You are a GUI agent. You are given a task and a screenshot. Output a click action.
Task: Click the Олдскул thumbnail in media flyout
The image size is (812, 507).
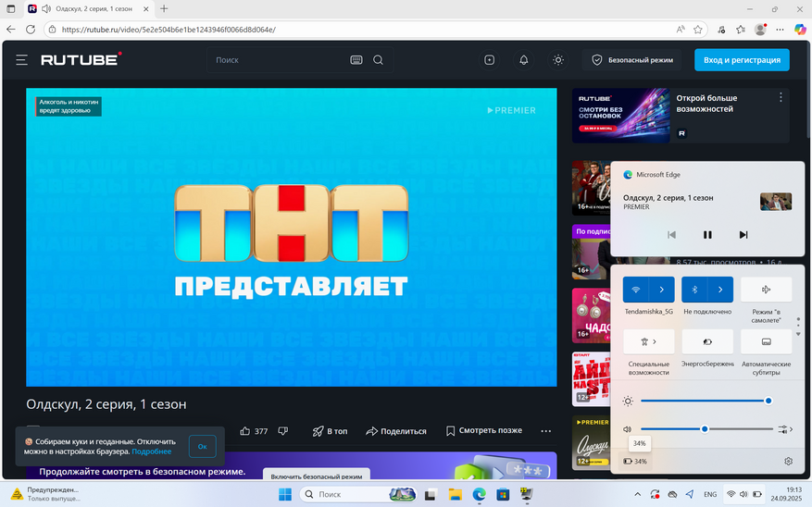click(x=776, y=202)
